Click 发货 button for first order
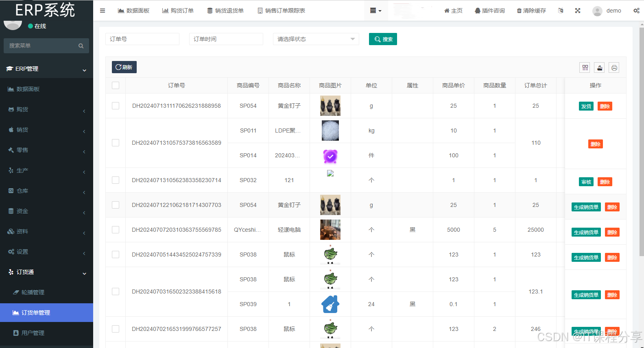This screenshot has height=348, width=644. pos(586,106)
